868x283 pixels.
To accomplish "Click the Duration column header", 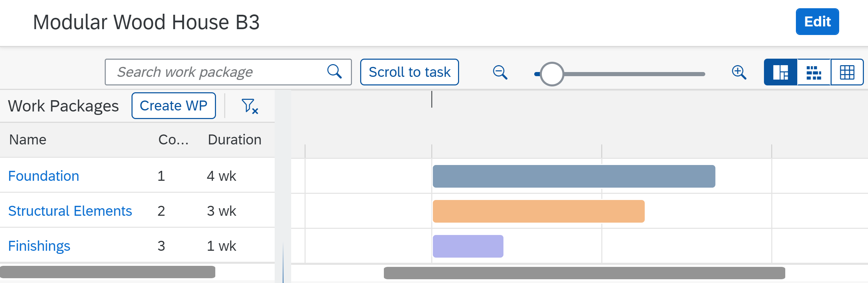I will pos(235,140).
